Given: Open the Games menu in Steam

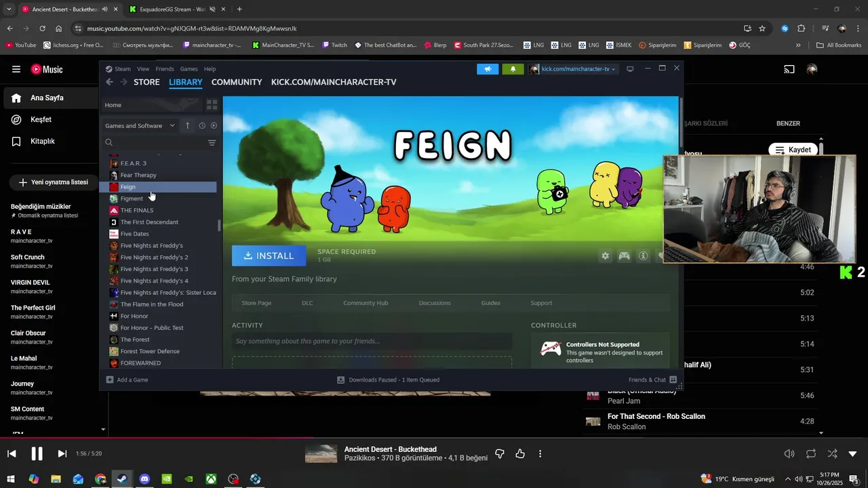Looking at the screenshot, I should click(x=189, y=69).
